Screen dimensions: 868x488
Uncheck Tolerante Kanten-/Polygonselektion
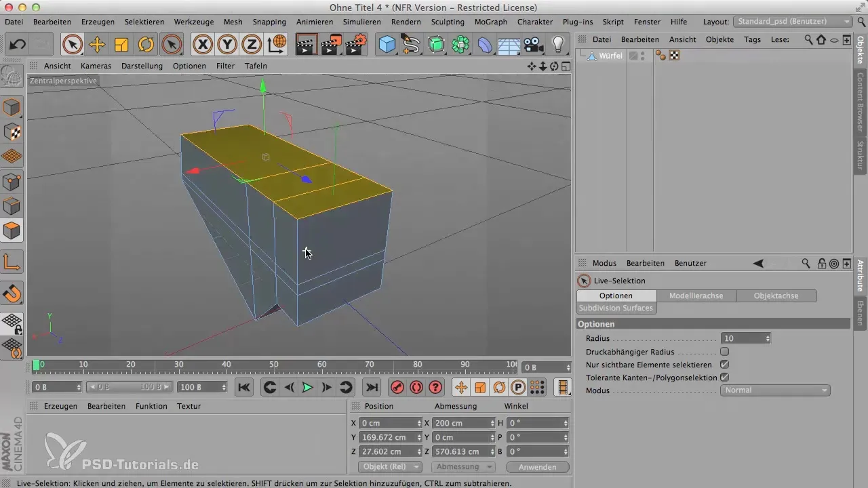click(x=724, y=378)
